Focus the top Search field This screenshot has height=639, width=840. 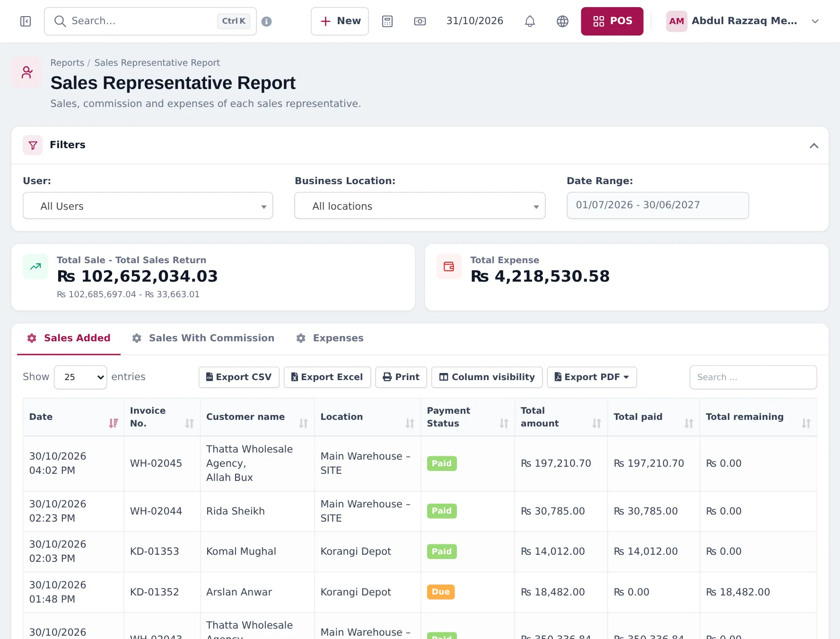point(150,21)
